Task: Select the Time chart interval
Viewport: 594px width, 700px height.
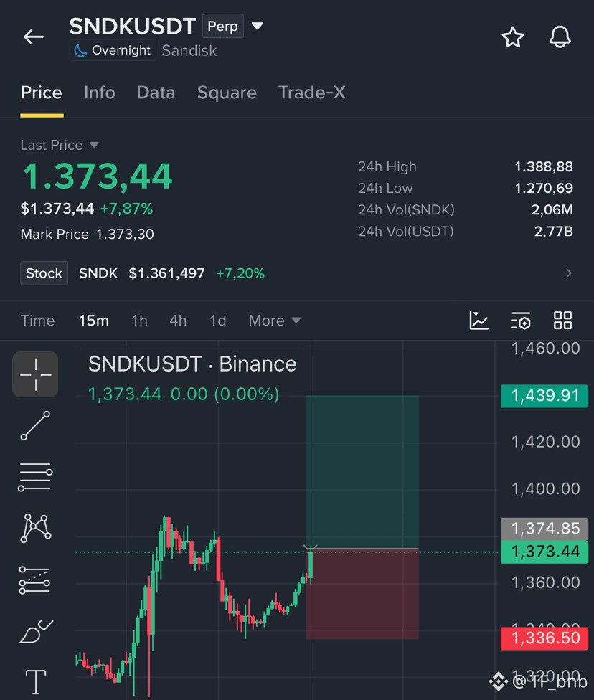Action: click(x=37, y=321)
